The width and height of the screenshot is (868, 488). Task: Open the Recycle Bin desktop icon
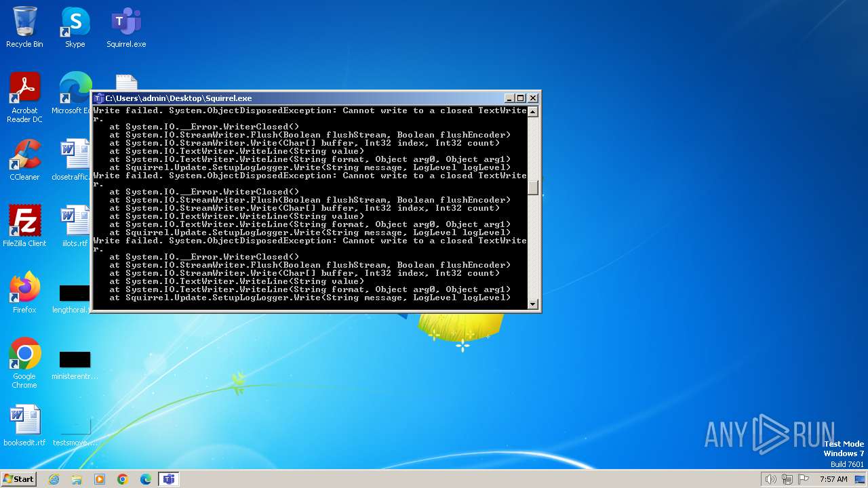(24, 27)
